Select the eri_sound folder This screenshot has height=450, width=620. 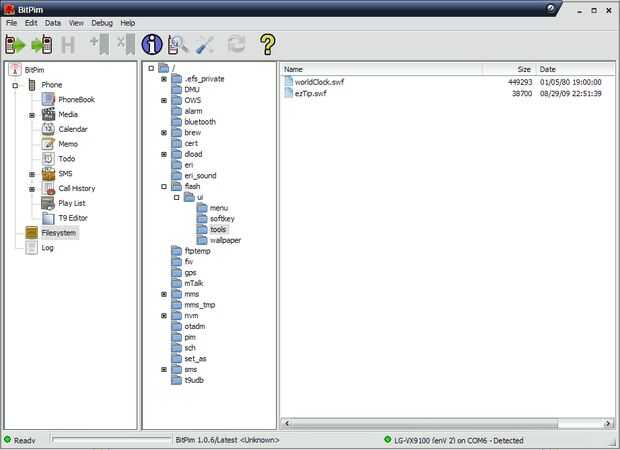pos(200,176)
